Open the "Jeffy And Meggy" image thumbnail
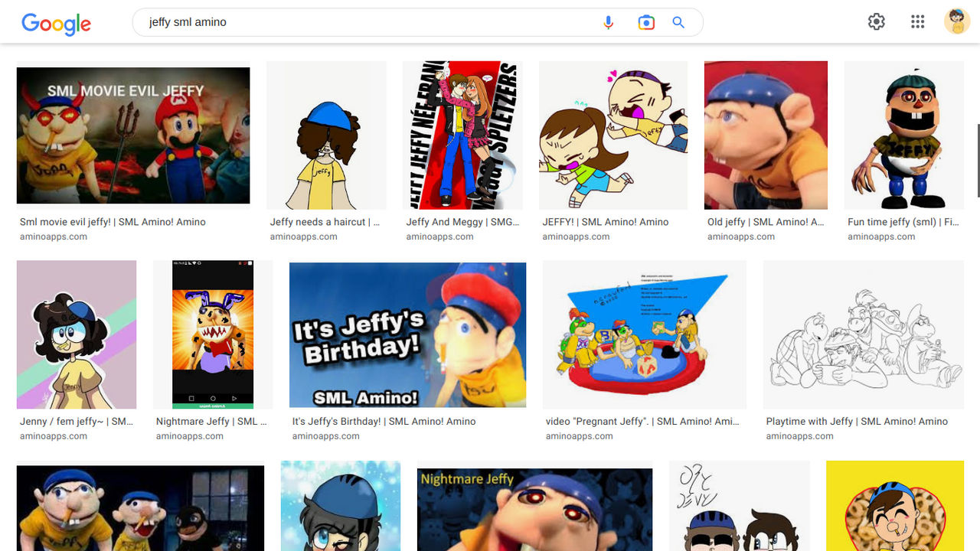This screenshot has width=980, height=551. pos(462,135)
